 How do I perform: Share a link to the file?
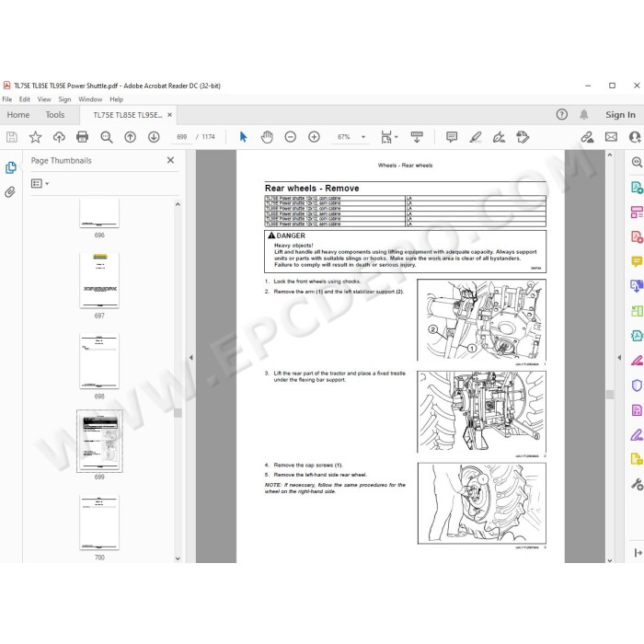click(587, 137)
